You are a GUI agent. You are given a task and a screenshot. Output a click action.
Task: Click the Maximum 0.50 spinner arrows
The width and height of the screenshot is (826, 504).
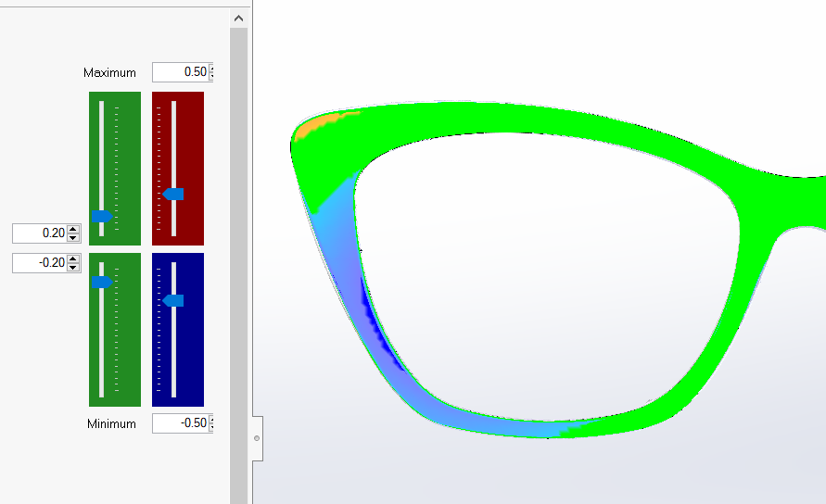[x=211, y=72]
